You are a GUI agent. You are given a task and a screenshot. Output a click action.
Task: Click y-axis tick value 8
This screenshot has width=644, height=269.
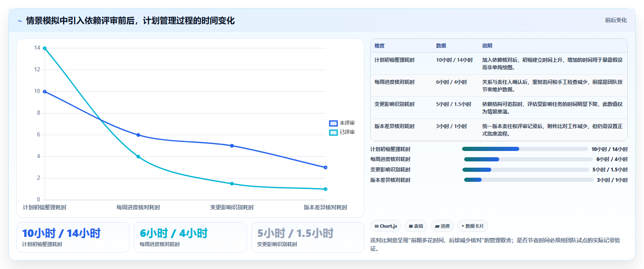click(x=38, y=113)
